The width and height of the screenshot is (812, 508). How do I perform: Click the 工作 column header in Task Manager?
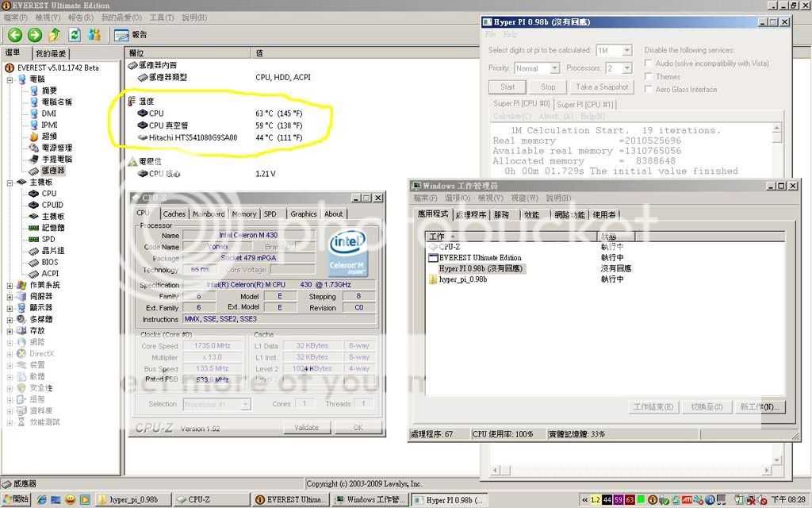[512, 237]
